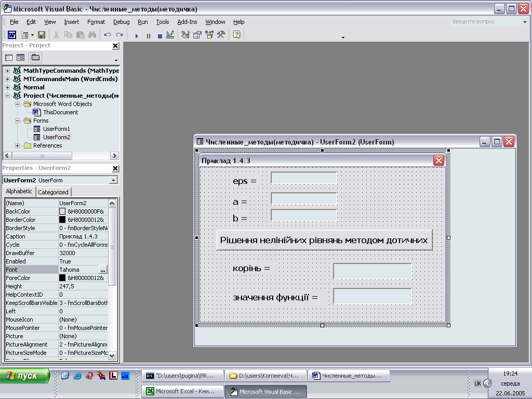
Task: Open Find with the binoculars icon
Action: (x=92, y=35)
